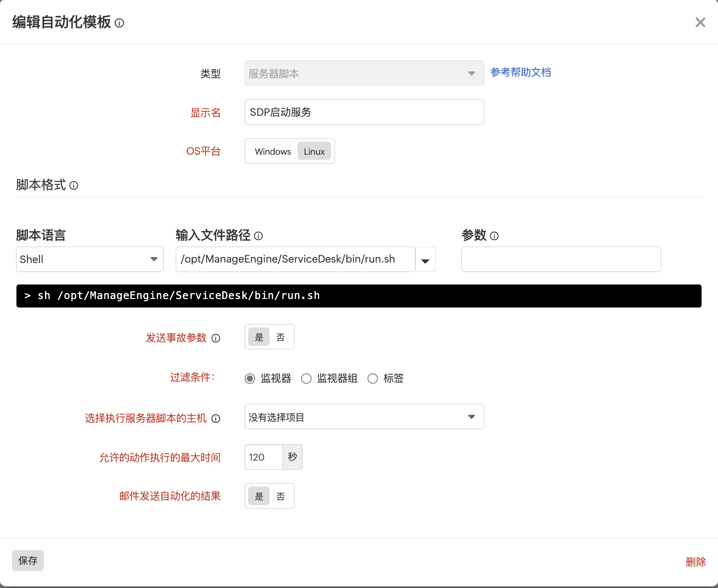Select the 监视器组 radio button

point(306,378)
